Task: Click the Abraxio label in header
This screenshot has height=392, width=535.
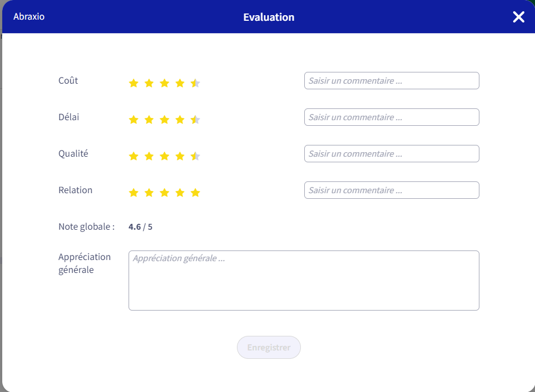Action: pos(29,17)
